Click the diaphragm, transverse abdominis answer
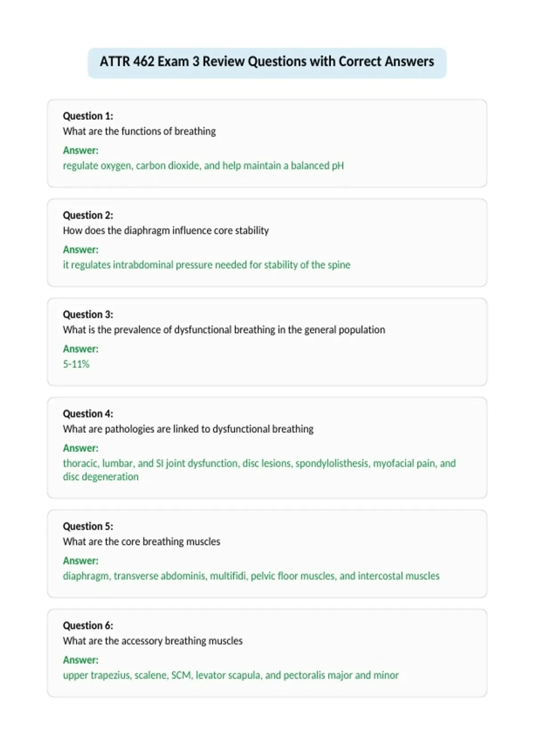This screenshot has height=756, width=534. tap(251, 576)
